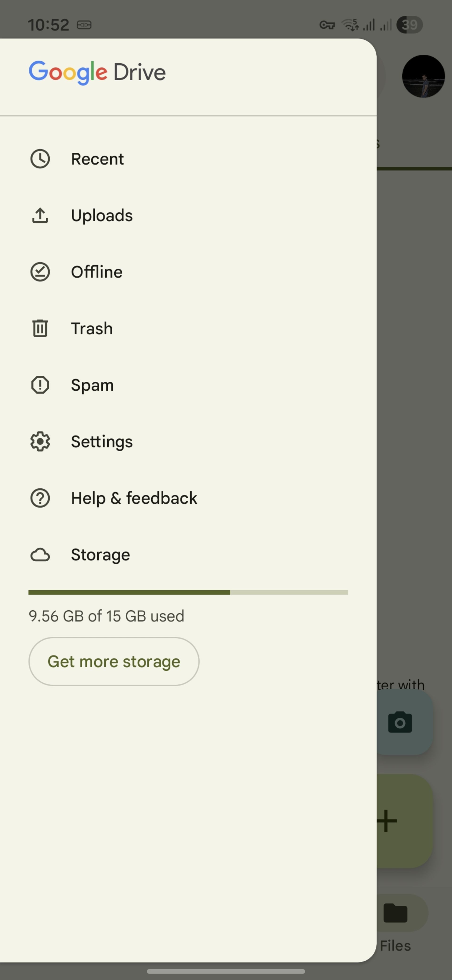Open the Spam menu entry
The width and height of the screenshot is (452, 980).
92,385
